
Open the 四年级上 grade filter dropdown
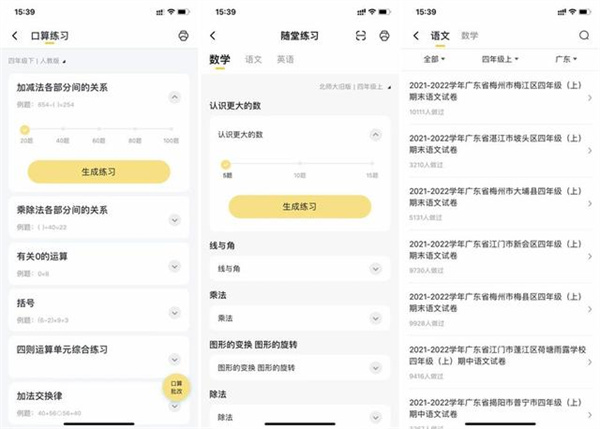click(x=500, y=59)
